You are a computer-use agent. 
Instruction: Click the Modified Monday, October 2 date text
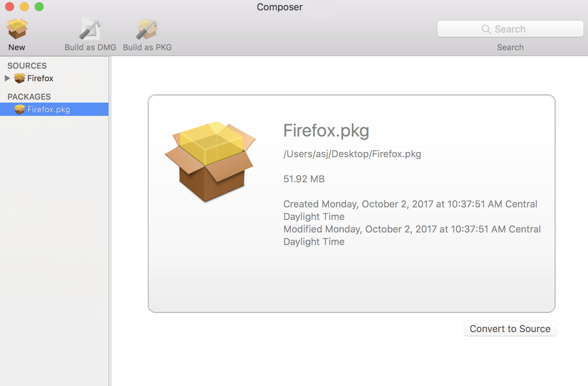(x=412, y=235)
